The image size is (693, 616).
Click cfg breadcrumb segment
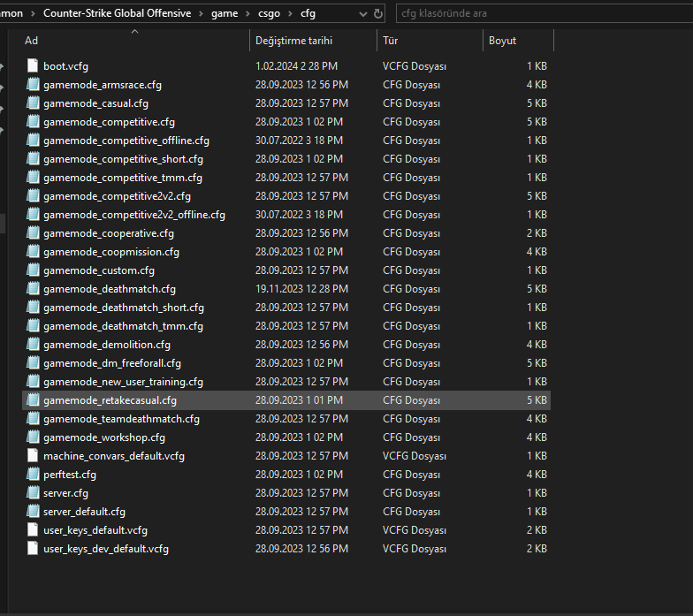[308, 14]
